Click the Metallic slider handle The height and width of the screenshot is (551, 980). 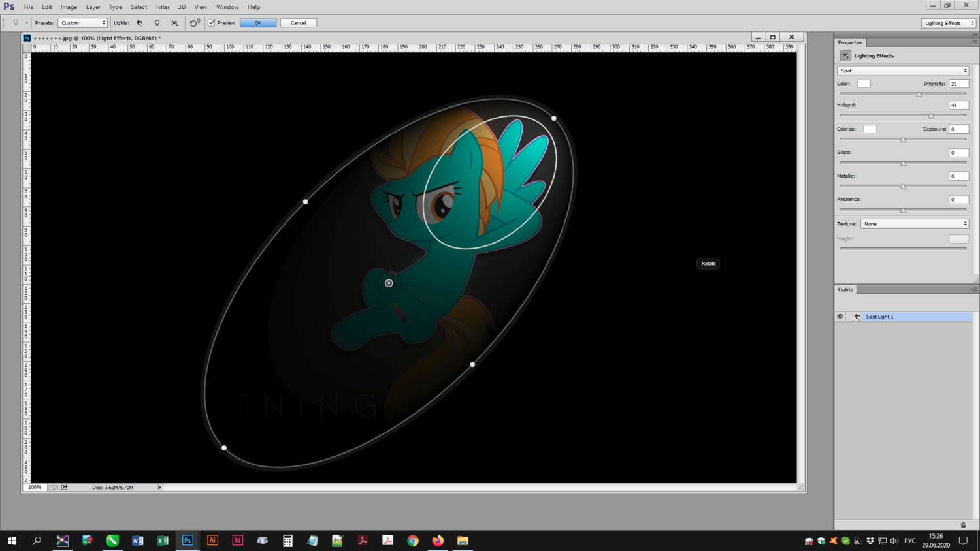tap(903, 187)
